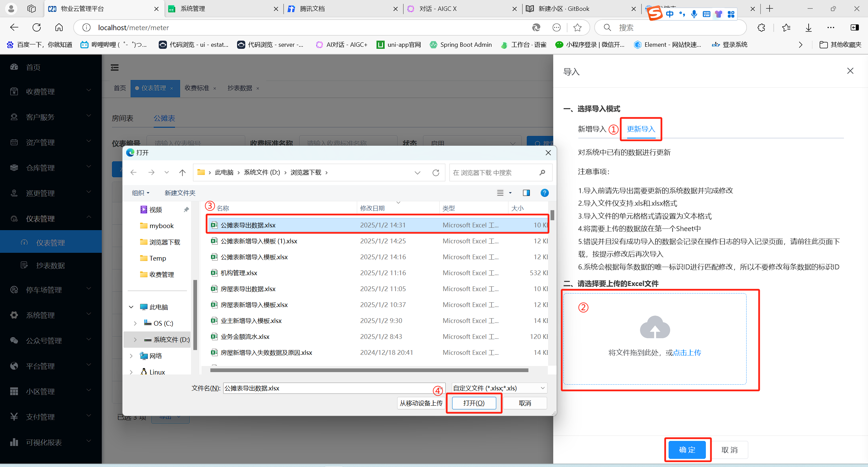Reload the page with refresh icon
The width and height of the screenshot is (868, 467).
click(x=37, y=27)
